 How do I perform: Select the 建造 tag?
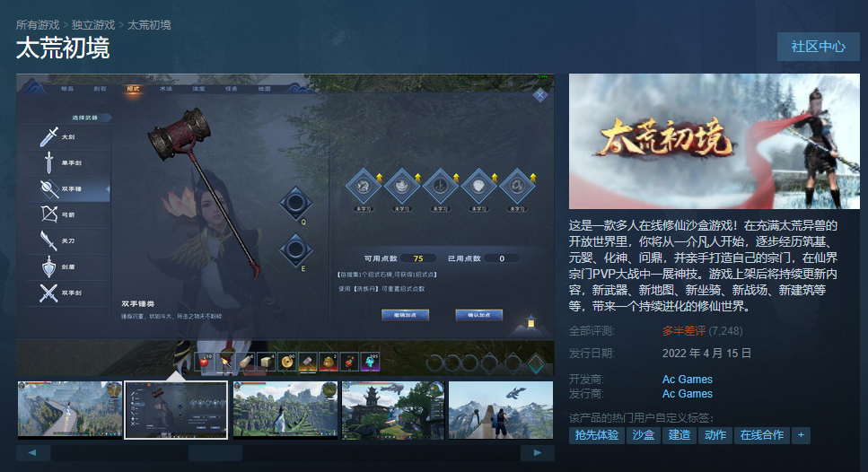pyautogui.click(x=679, y=435)
